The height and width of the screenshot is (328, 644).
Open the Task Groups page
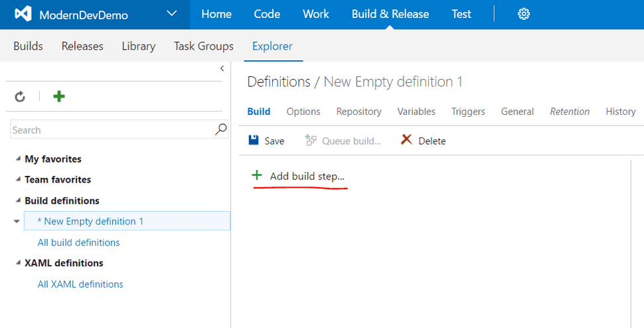pos(204,46)
